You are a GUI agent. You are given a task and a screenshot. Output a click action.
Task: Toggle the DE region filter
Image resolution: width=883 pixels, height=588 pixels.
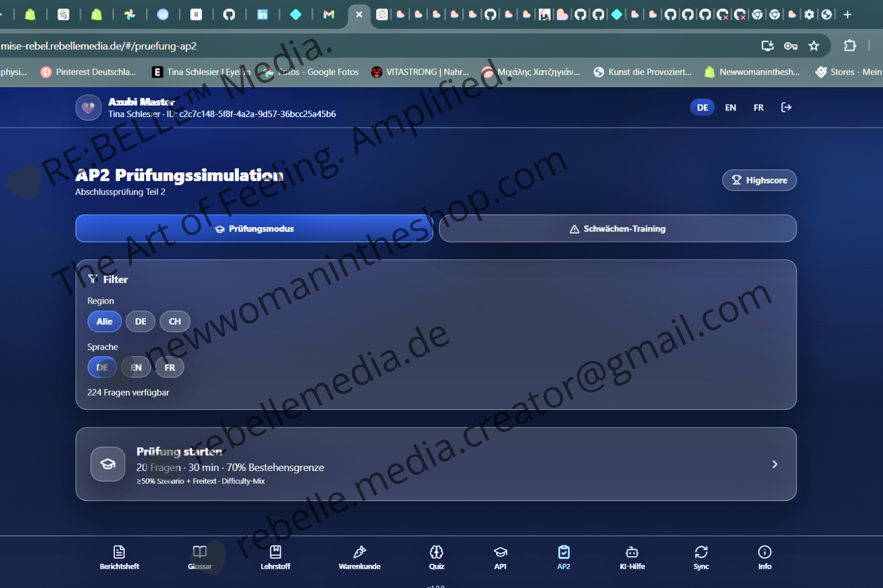coord(141,321)
